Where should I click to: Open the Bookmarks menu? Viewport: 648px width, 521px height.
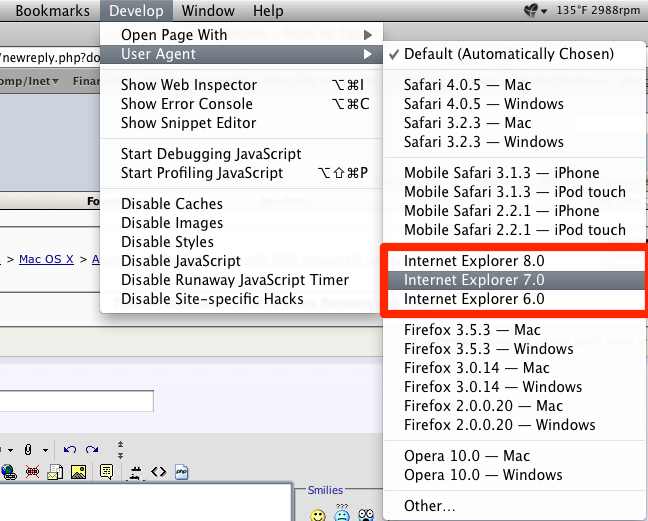click(52, 11)
